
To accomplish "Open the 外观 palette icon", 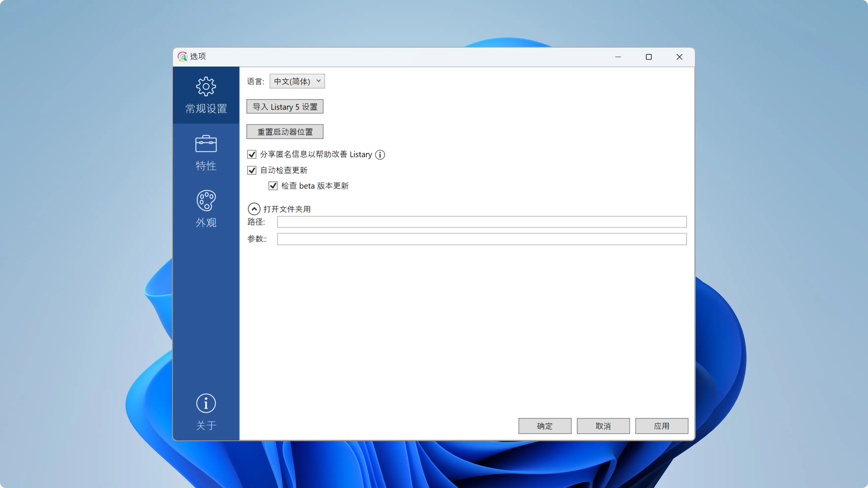I will tap(206, 201).
